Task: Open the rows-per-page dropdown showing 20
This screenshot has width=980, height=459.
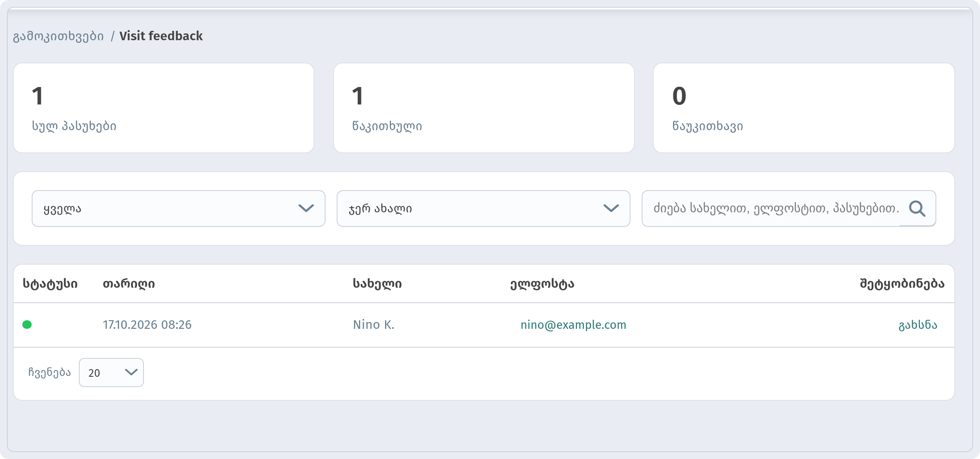Action: click(x=111, y=373)
